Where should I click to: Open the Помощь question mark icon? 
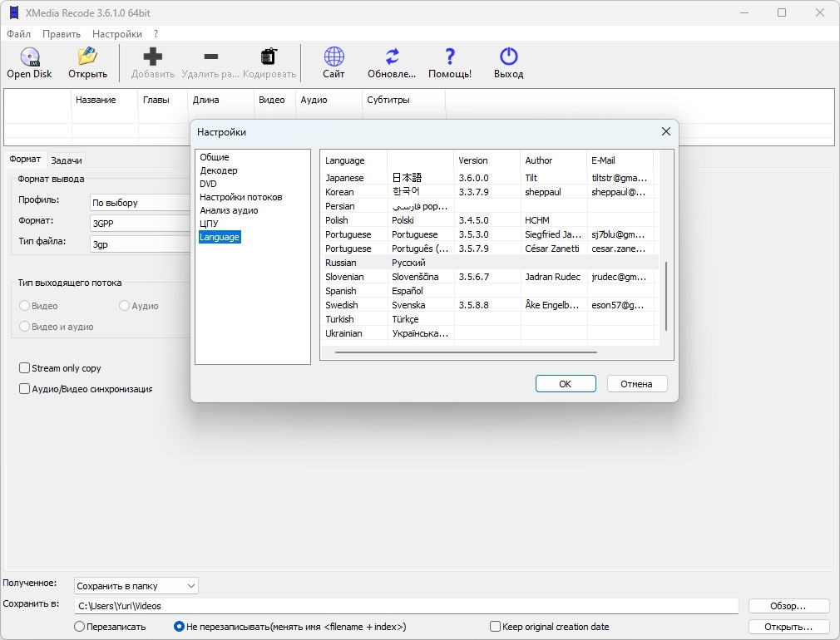tap(450, 57)
